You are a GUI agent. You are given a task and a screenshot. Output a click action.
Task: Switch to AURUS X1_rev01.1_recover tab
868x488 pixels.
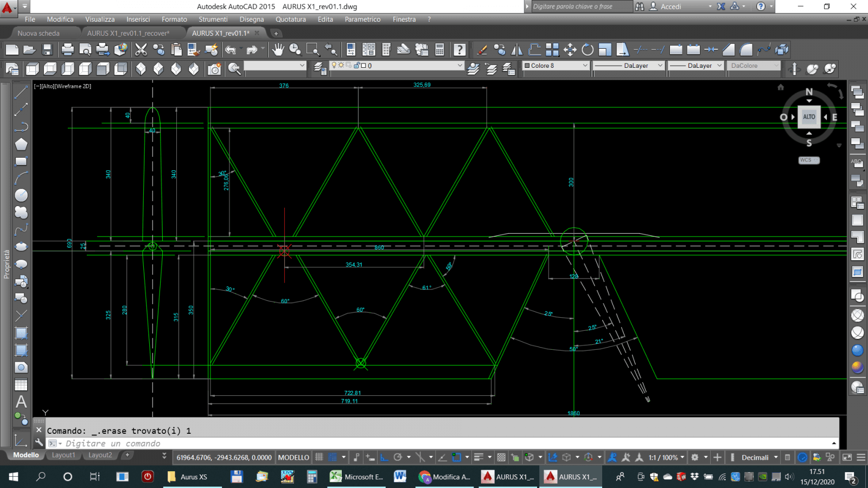[x=128, y=33]
